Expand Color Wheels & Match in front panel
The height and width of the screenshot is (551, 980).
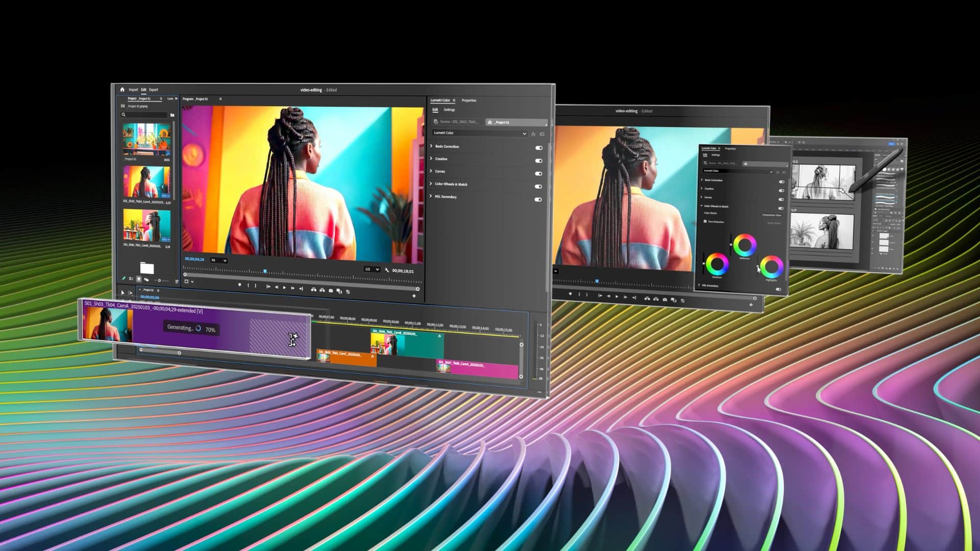(431, 184)
